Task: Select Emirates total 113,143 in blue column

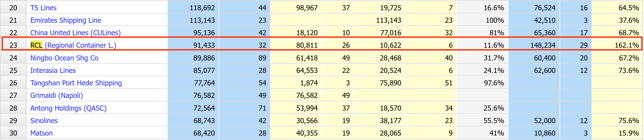Action: pos(193,20)
